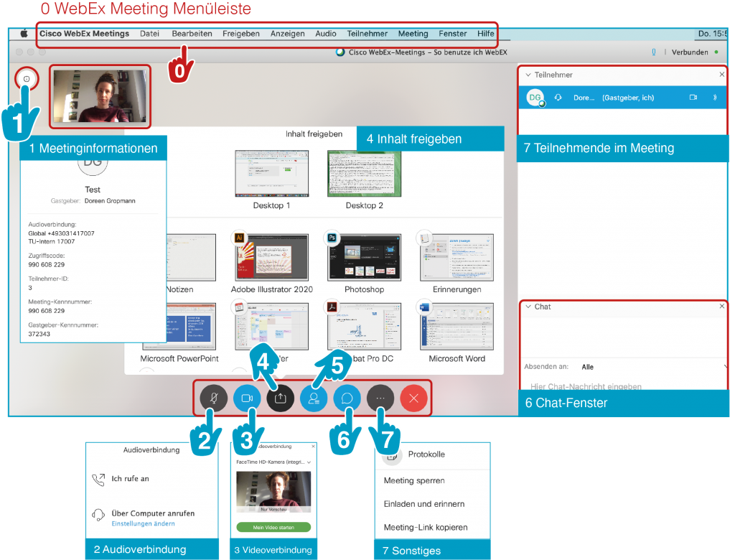Close the Teilnehmer panel
The height and width of the screenshot is (560, 735).
click(x=722, y=74)
